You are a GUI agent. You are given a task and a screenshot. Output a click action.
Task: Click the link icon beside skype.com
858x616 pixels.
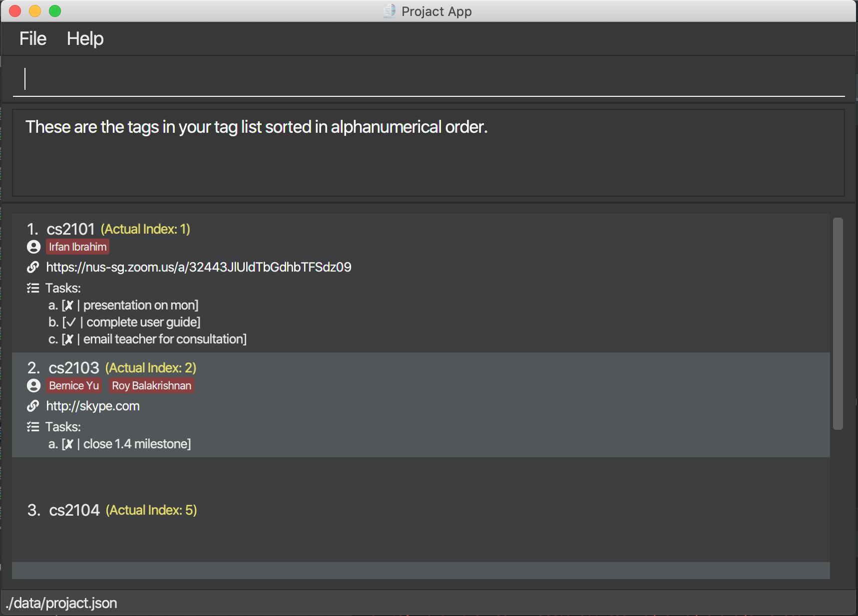33,406
